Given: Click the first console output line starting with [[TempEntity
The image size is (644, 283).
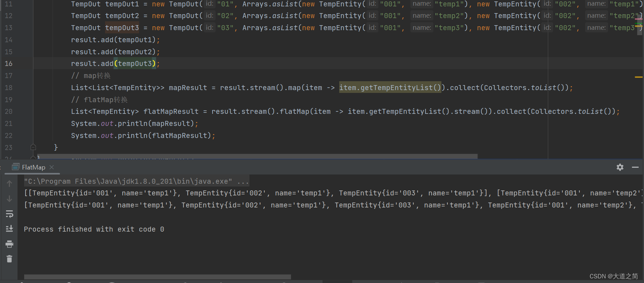Looking at the screenshot, I should [x=334, y=193].
